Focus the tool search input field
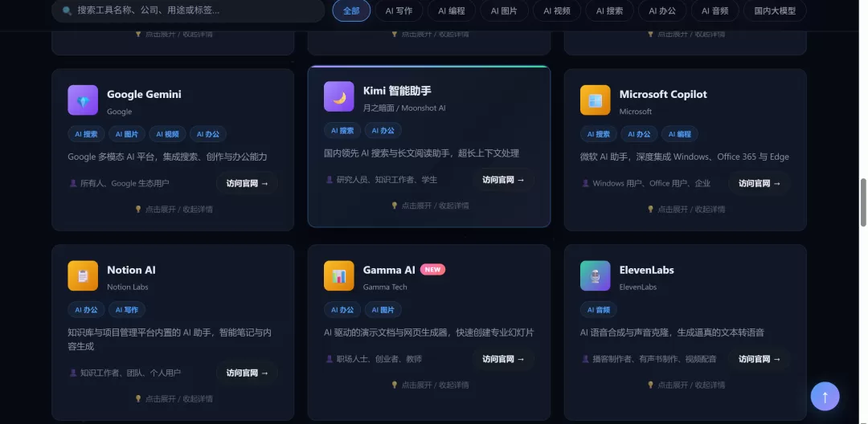Screen dimensions: 868x424 coord(188,10)
